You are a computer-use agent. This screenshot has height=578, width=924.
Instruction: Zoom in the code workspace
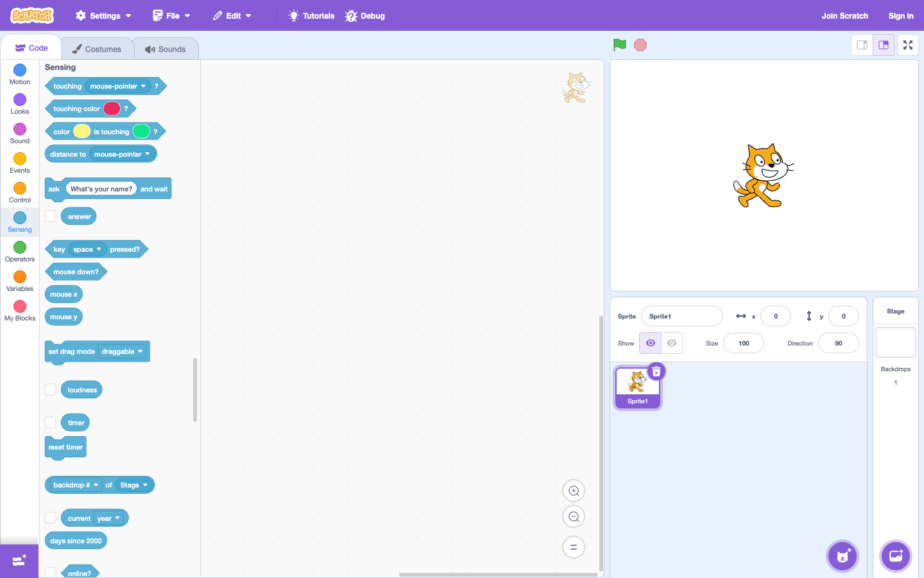point(574,491)
